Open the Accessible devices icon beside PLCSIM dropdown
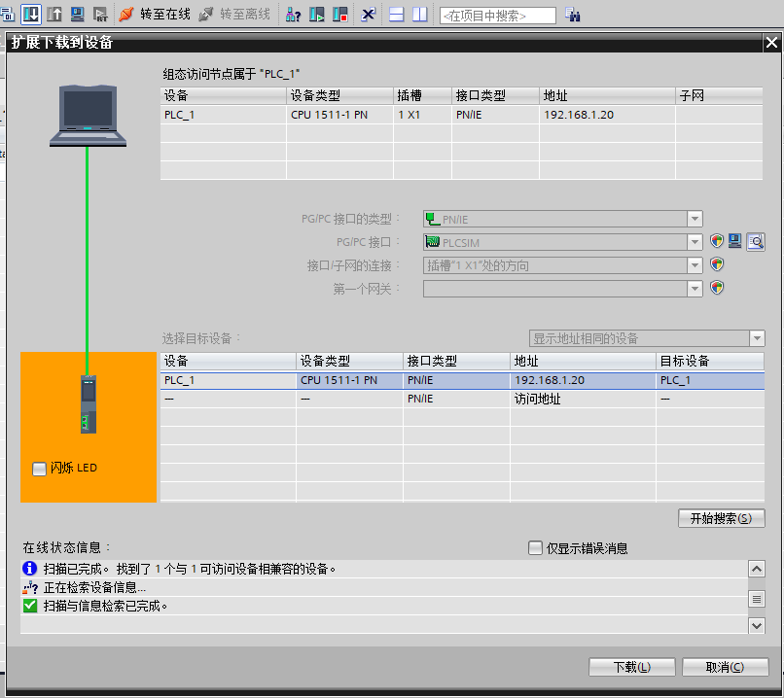This screenshot has width=784, height=698. coord(735,241)
